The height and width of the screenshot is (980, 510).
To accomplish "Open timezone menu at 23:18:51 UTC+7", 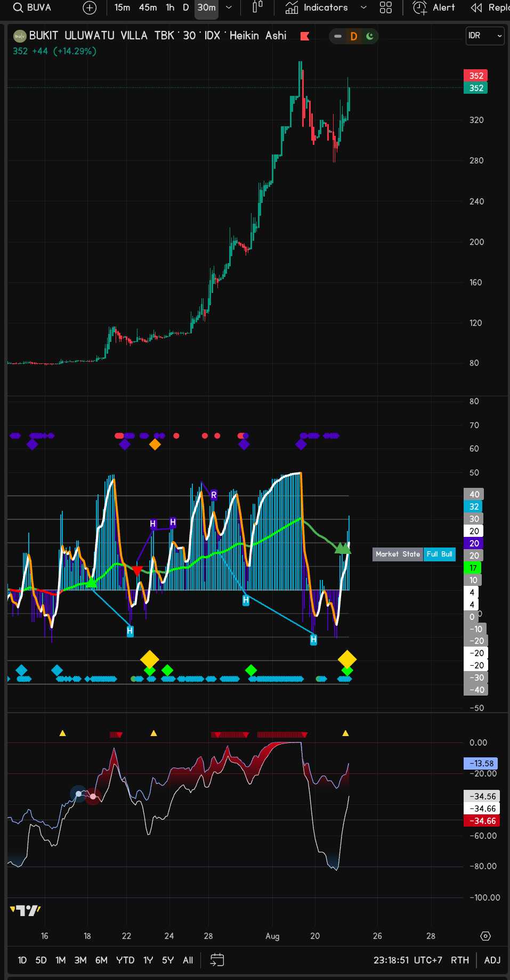I will 408,960.
